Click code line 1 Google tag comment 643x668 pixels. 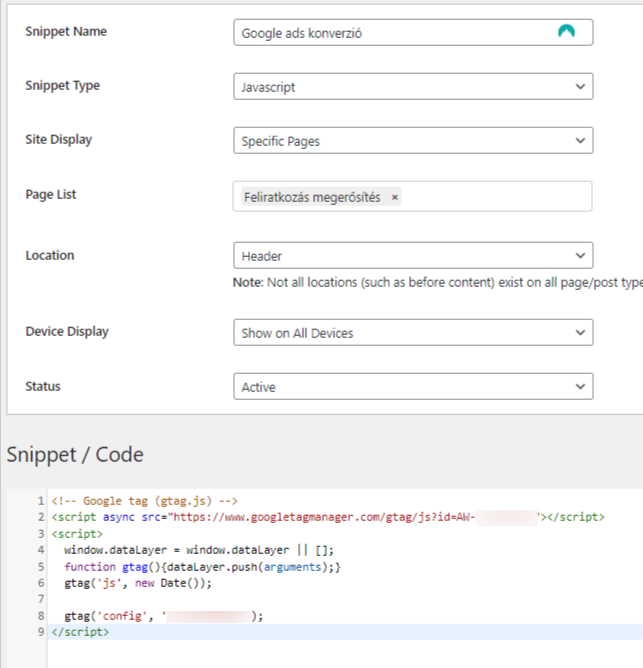144,501
